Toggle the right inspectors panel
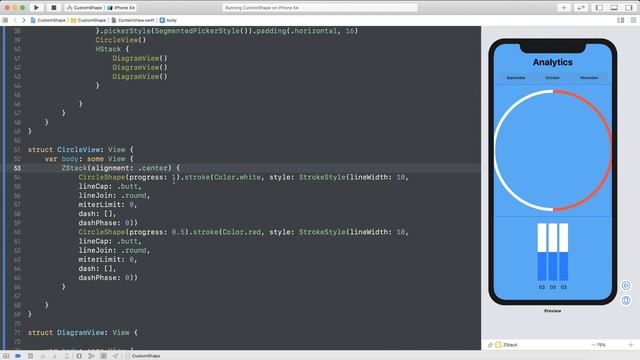This screenshot has height=360, width=640. [629, 8]
